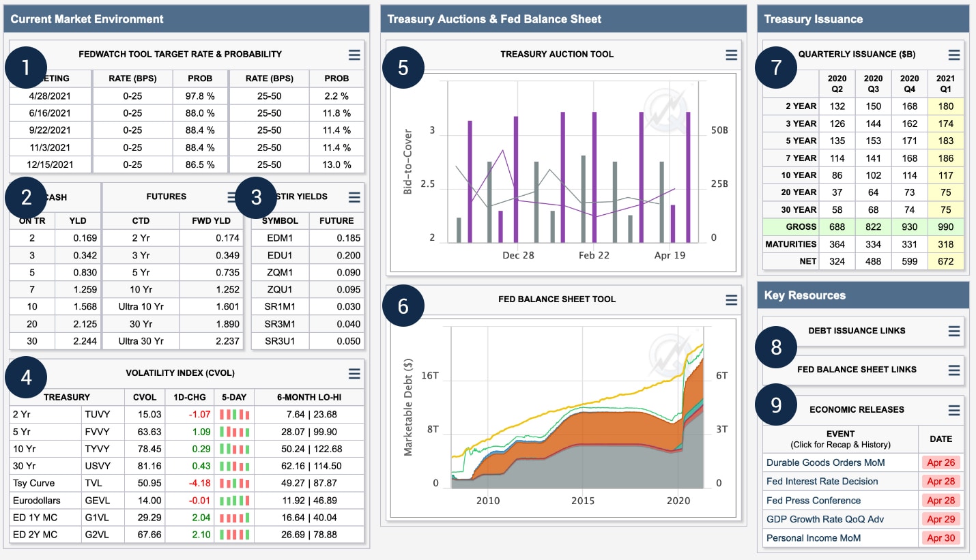The height and width of the screenshot is (560, 976).
Task: Open Fed Balance Sheet Tool menu icon
Action: (731, 300)
